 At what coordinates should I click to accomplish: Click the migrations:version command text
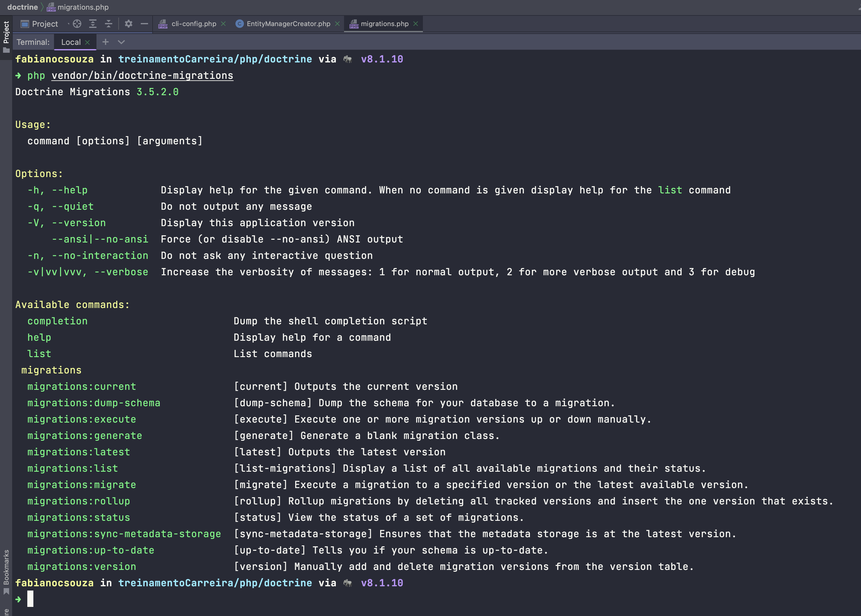tap(82, 566)
